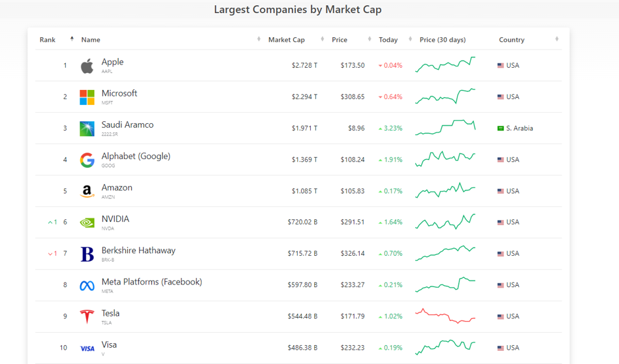Click NVIDIA's $720.02 B market cap
The width and height of the screenshot is (619, 364).
pyautogui.click(x=302, y=222)
